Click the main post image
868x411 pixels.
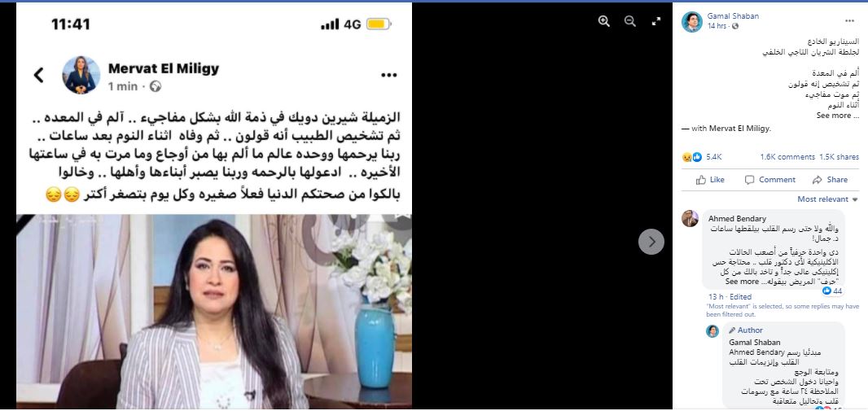click(x=214, y=206)
